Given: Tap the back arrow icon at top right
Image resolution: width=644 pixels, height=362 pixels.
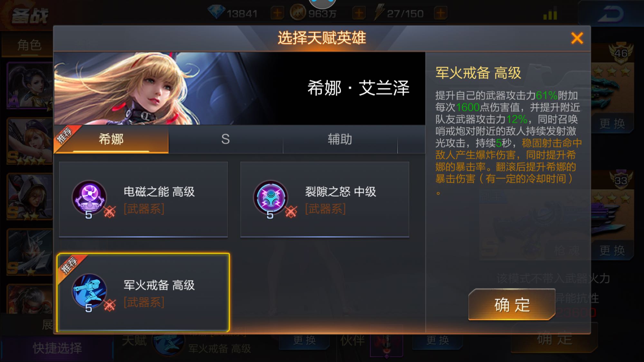Looking at the screenshot, I should (x=611, y=14).
